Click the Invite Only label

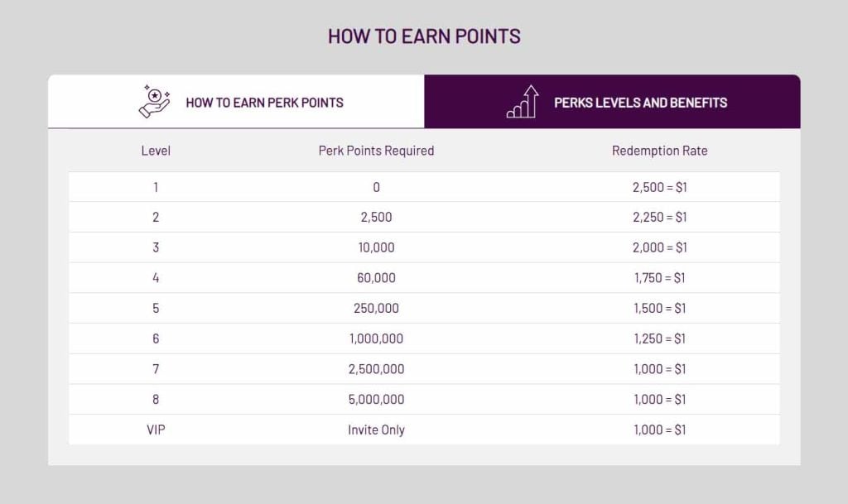[x=376, y=430]
